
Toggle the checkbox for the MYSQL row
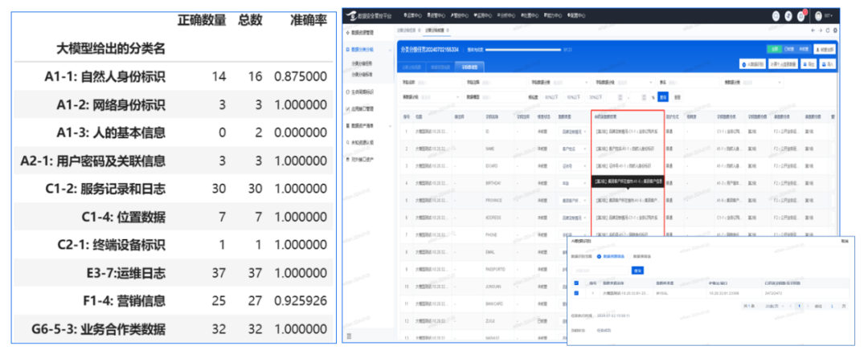(x=576, y=293)
